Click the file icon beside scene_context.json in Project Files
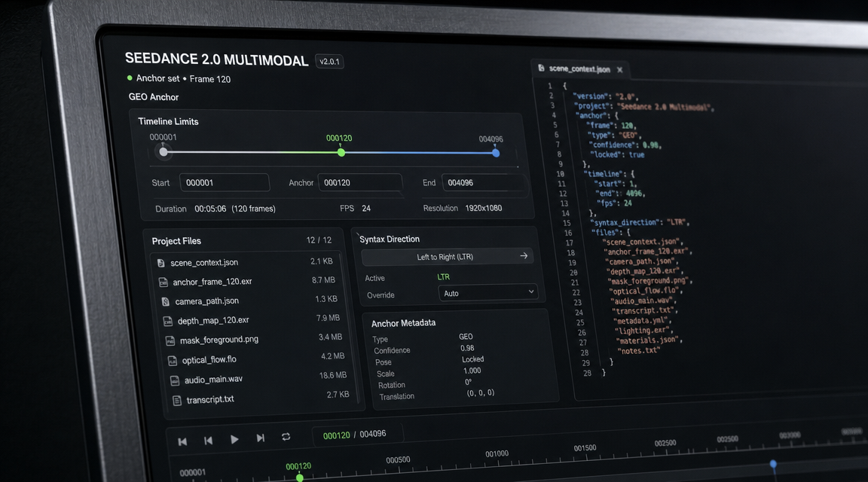This screenshot has height=482, width=868. point(160,263)
